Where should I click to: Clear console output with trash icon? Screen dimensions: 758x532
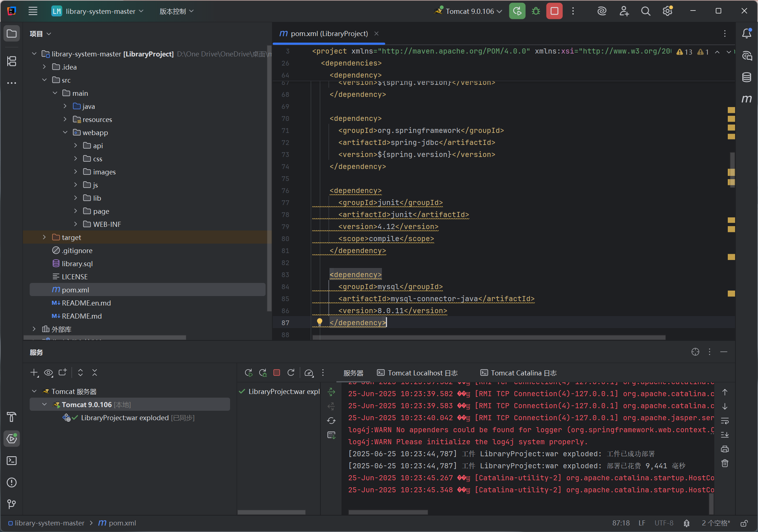click(x=725, y=463)
